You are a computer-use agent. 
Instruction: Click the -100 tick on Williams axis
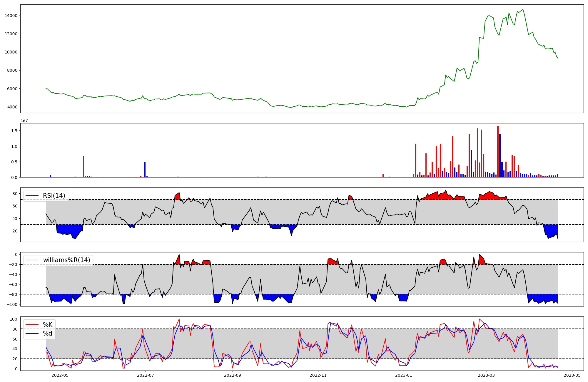12,304
